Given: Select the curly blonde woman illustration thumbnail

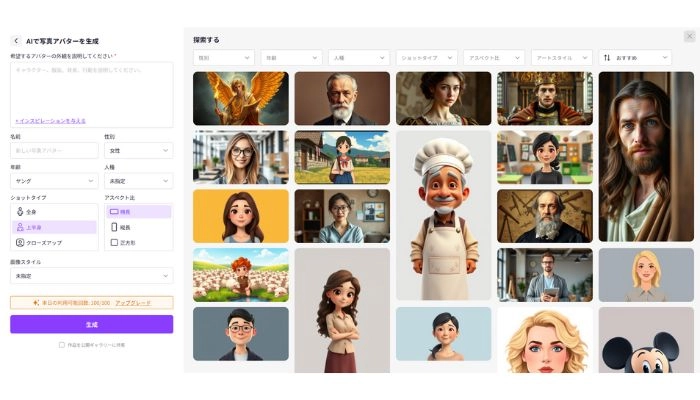Looking at the screenshot, I should click(545, 340).
